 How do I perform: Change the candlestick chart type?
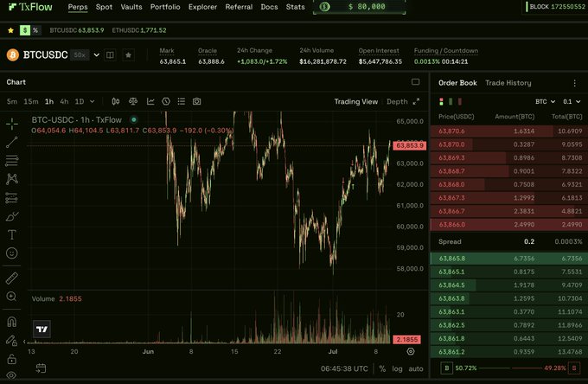click(x=116, y=101)
